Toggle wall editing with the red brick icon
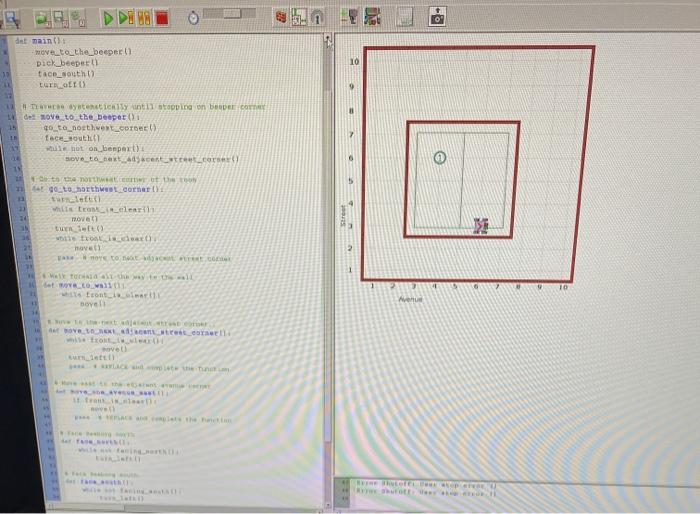Screen dimensions: 700x514 pos(281,17)
